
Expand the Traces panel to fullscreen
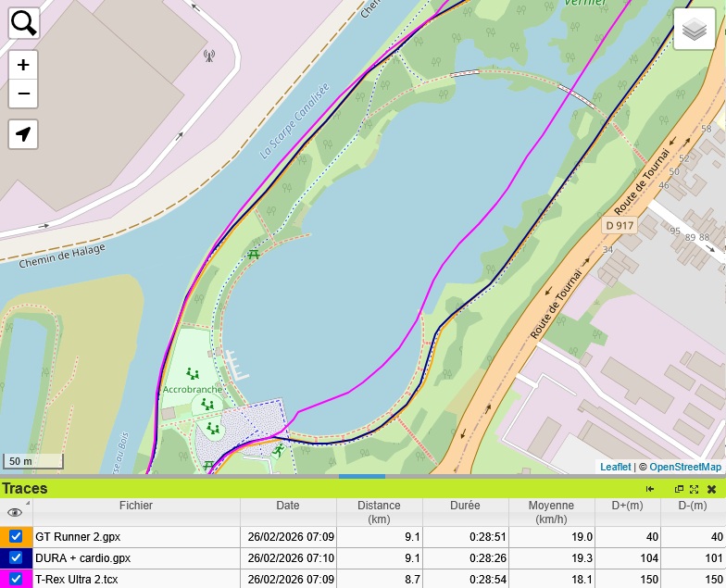pos(694,489)
